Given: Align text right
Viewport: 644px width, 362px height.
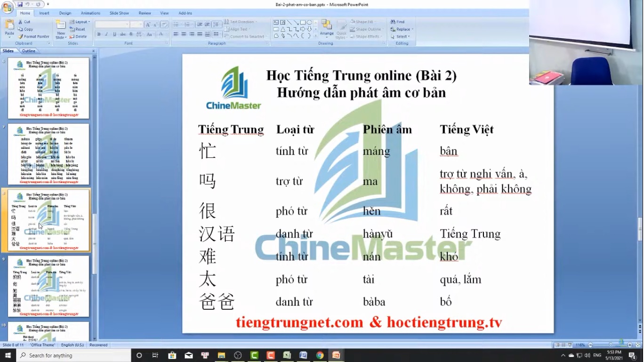Looking at the screenshot, I should pos(192,34).
